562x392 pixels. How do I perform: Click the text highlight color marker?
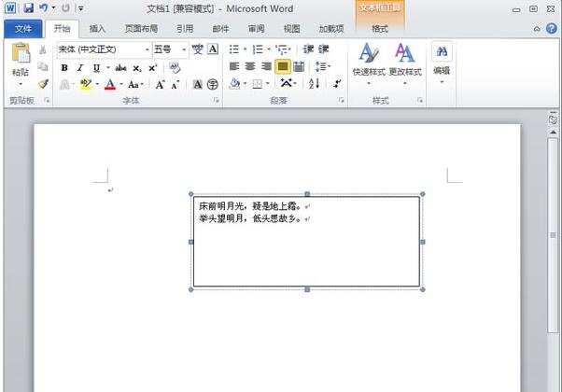pos(86,84)
